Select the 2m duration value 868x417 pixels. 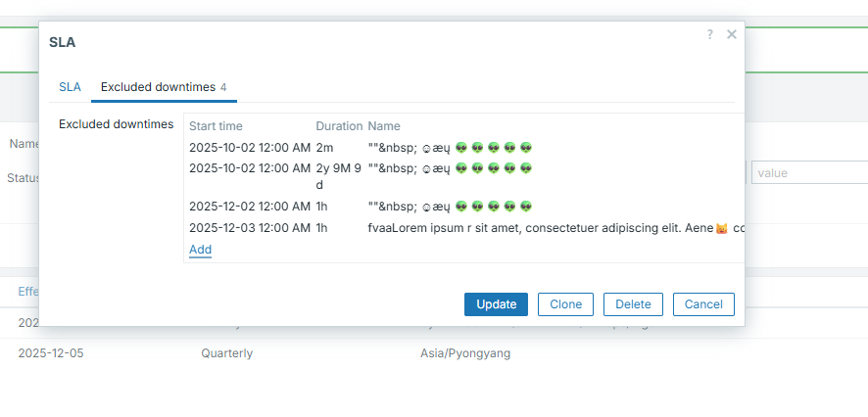click(325, 148)
